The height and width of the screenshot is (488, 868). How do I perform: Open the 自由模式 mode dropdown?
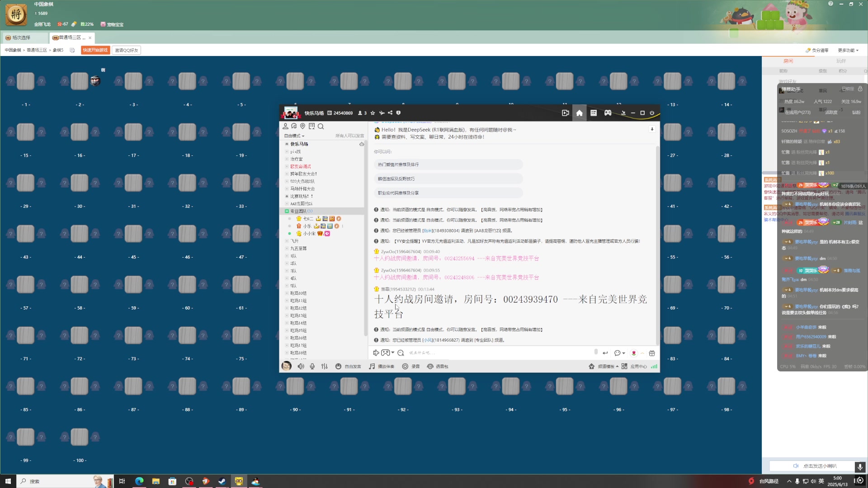pos(294,136)
